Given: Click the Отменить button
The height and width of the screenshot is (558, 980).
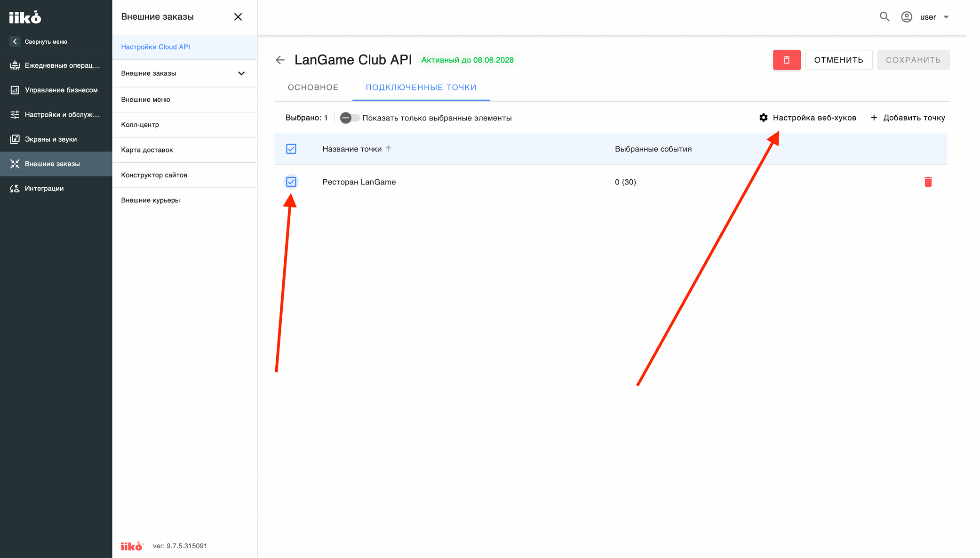Looking at the screenshot, I should (838, 60).
